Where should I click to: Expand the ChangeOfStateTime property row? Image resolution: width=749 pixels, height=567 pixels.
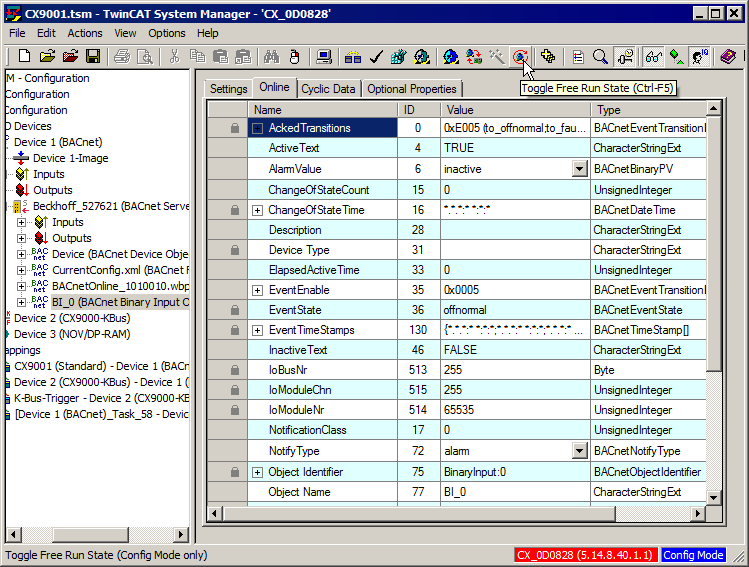[257, 211]
